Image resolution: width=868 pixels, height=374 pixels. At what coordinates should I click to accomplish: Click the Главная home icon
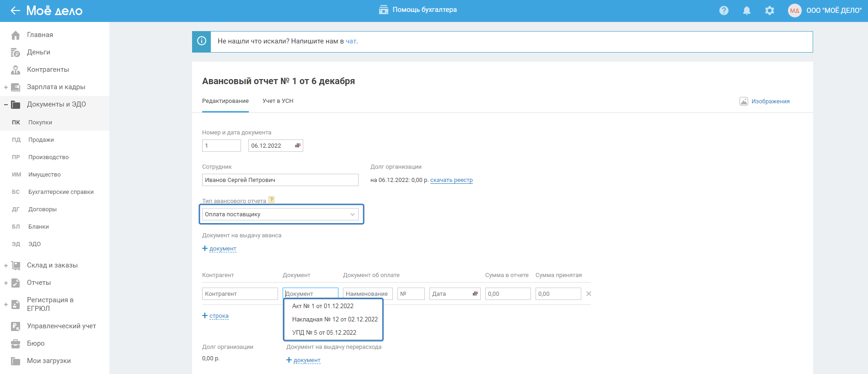16,35
